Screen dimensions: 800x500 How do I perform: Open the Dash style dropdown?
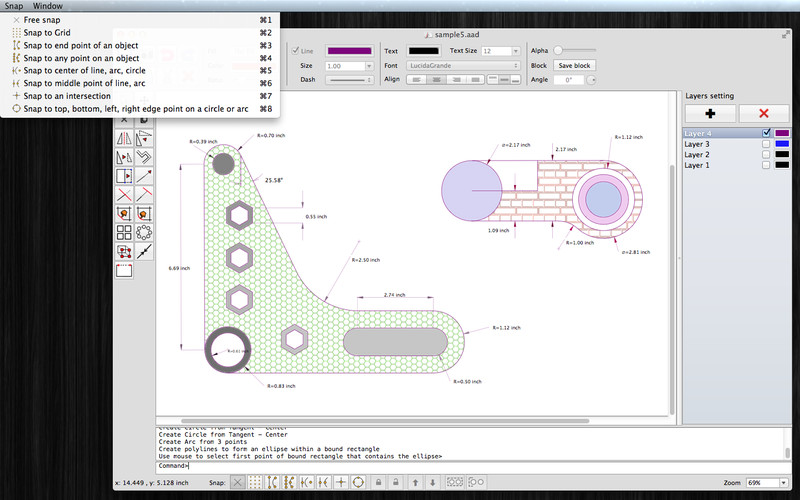click(x=349, y=80)
